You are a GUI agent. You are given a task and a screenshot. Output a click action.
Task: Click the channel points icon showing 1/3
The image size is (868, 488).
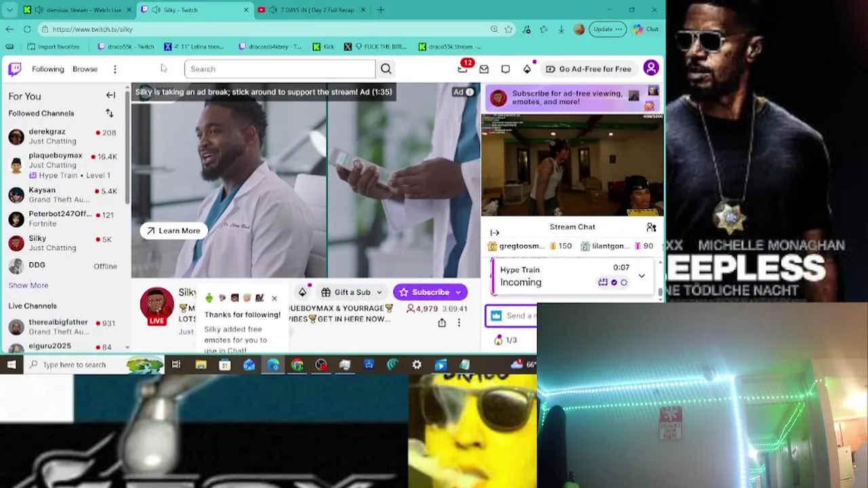[505, 340]
